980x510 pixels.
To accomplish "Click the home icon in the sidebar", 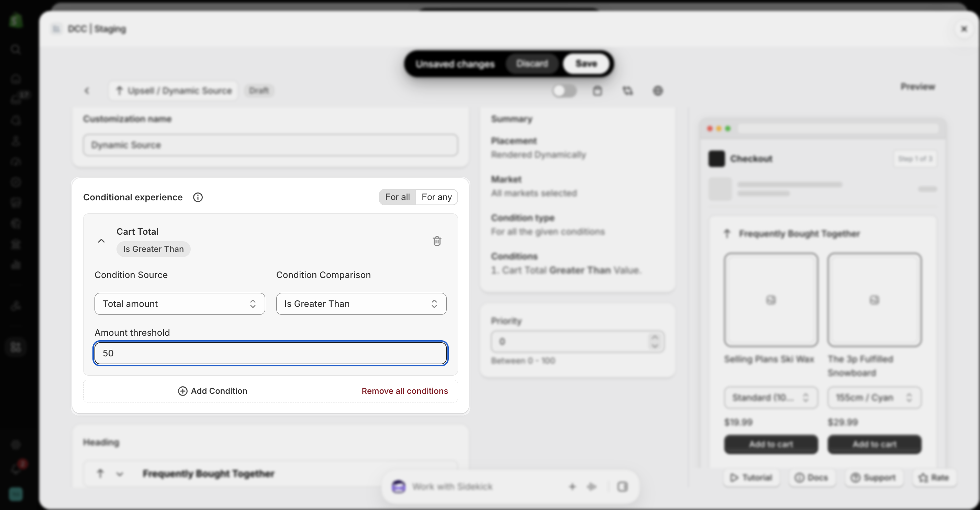I will (15, 79).
